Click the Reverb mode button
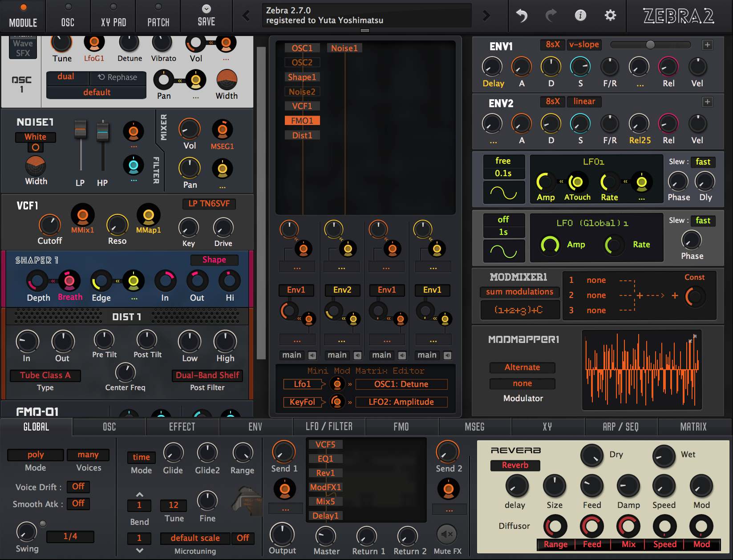This screenshot has height=560, width=733. pos(515,465)
